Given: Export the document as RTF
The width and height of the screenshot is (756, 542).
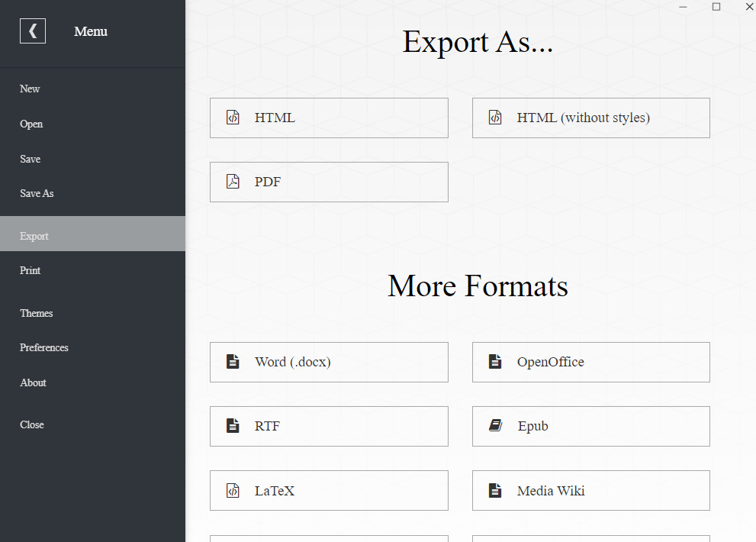Looking at the screenshot, I should point(329,426).
